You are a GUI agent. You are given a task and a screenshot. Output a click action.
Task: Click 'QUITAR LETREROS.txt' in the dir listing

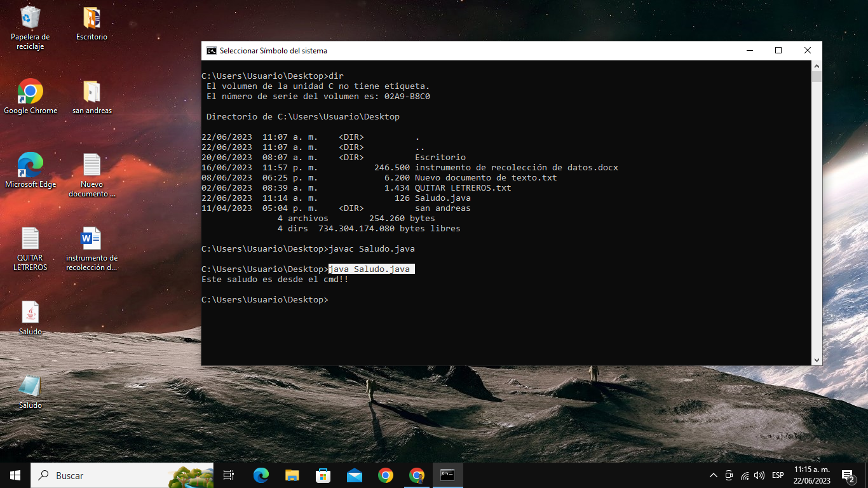[463, 188]
